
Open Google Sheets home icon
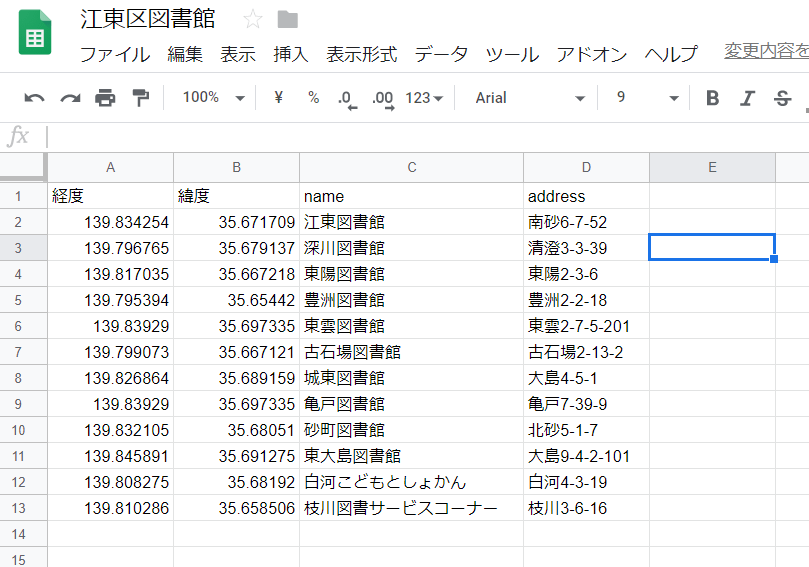tap(35, 32)
